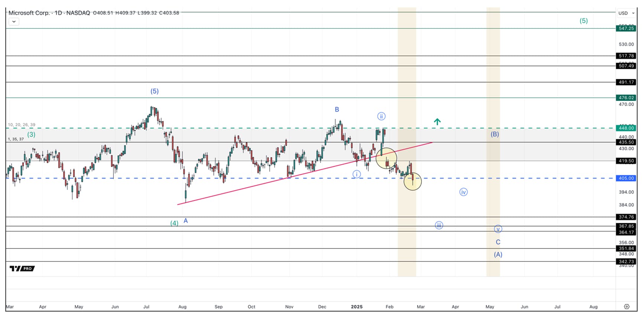
Task: Select the green (5) label near 547.25
Action: 583,21
